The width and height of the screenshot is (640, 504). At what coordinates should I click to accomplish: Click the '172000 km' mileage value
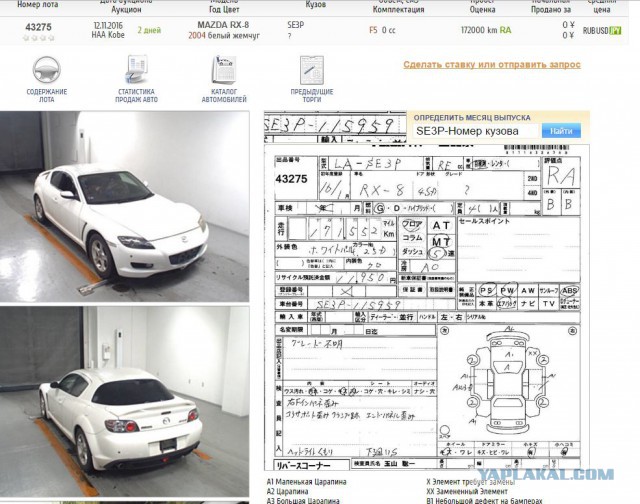coord(479,30)
